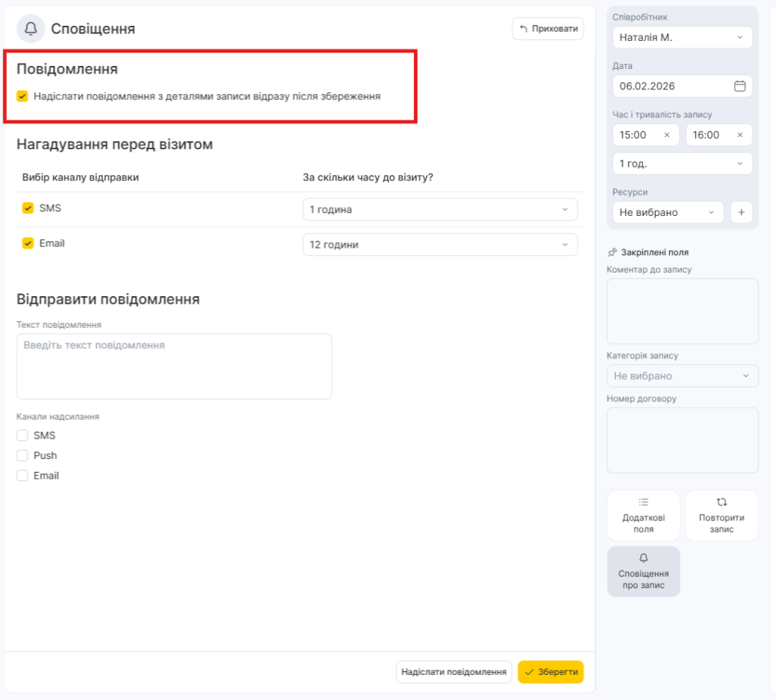This screenshot has height=700, width=776.
Task: Click Повторити запис button
Action: pyautogui.click(x=721, y=515)
